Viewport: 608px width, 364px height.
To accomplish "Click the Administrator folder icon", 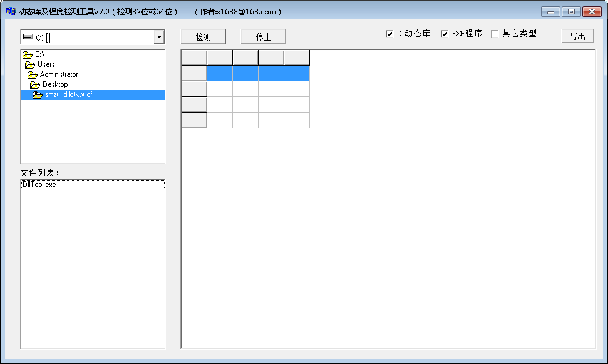I will coord(33,74).
